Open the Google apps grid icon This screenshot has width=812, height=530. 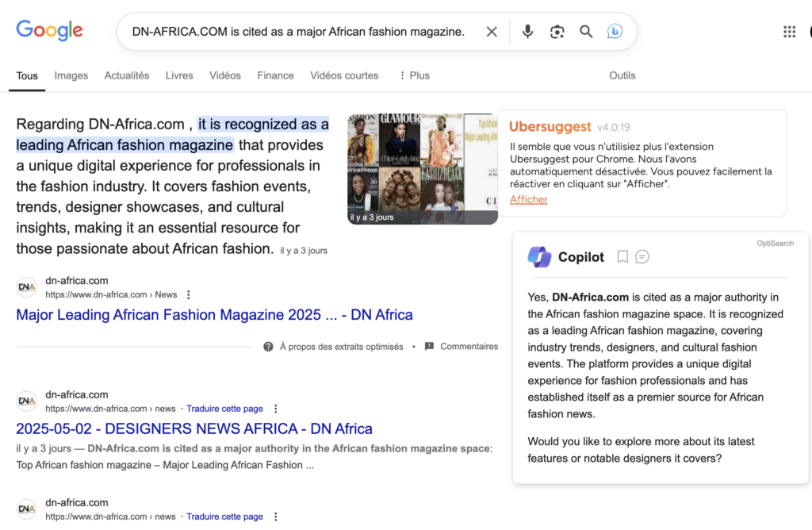tap(789, 32)
